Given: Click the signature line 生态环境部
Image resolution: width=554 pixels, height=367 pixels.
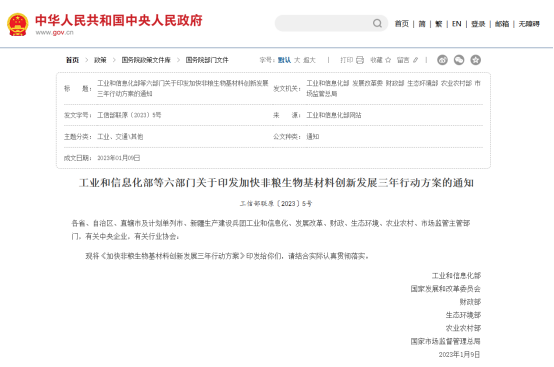Looking at the screenshot, I should [x=463, y=315].
